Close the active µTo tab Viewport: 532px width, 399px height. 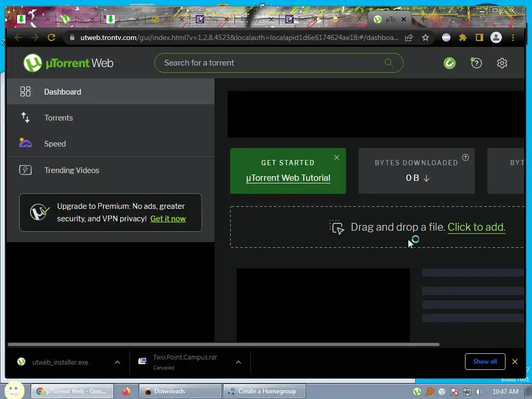(x=403, y=19)
